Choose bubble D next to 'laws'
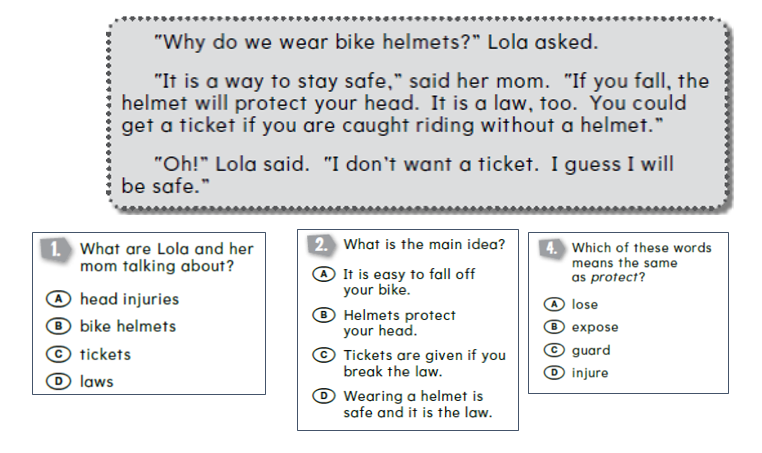Image resolution: width=762 pixels, height=453 pixels. pyautogui.click(x=59, y=381)
